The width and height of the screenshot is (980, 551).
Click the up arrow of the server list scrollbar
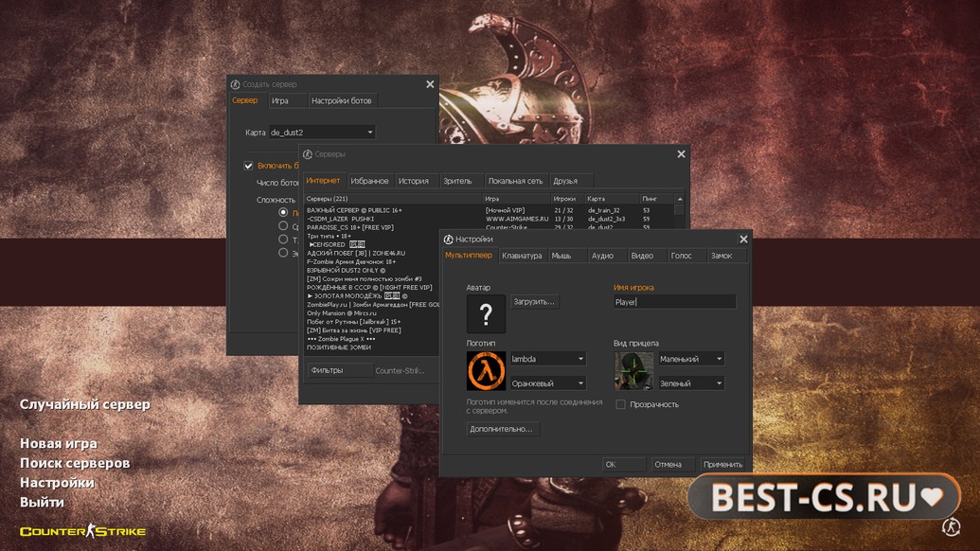[x=680, y=199]
